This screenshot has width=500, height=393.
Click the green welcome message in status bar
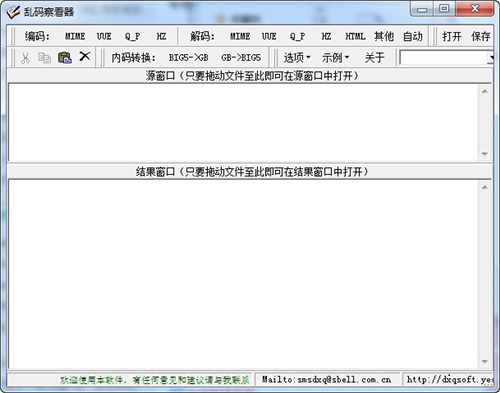coord(155,380)
